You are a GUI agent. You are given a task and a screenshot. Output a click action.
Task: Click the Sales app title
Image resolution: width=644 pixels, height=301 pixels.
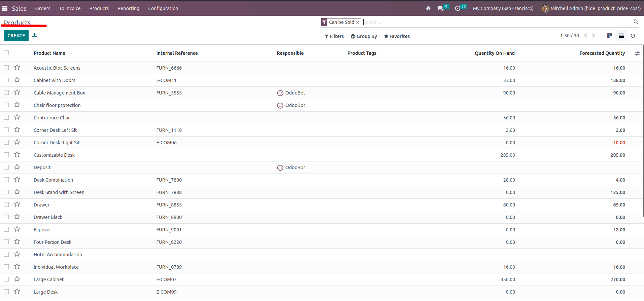tap(19, 8)
